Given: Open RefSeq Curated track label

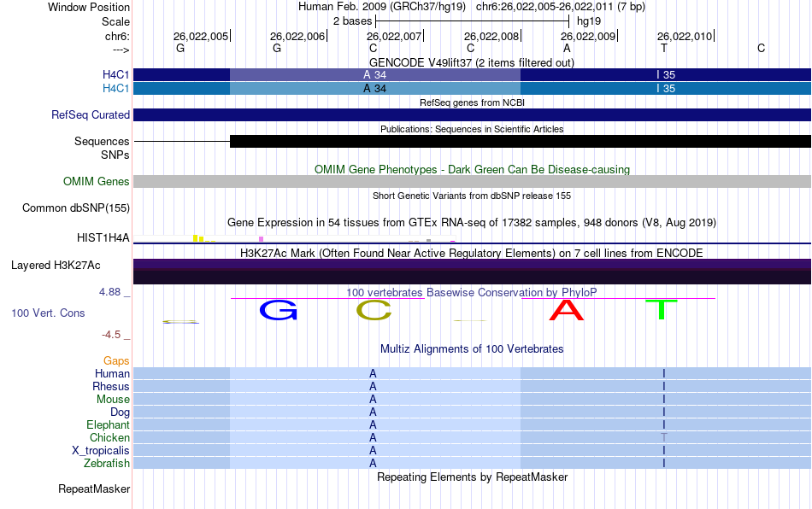Looking at the screenshot, I should (x=91, y=114).
